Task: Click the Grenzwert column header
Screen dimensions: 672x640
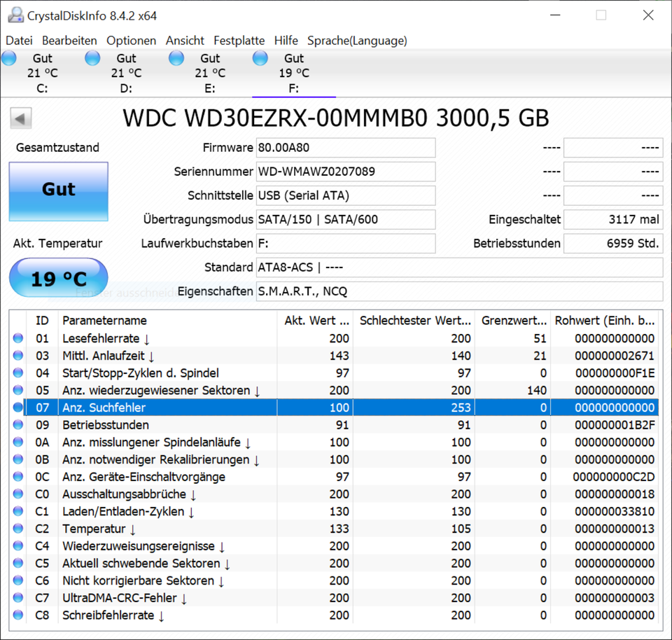Action: 512,320
